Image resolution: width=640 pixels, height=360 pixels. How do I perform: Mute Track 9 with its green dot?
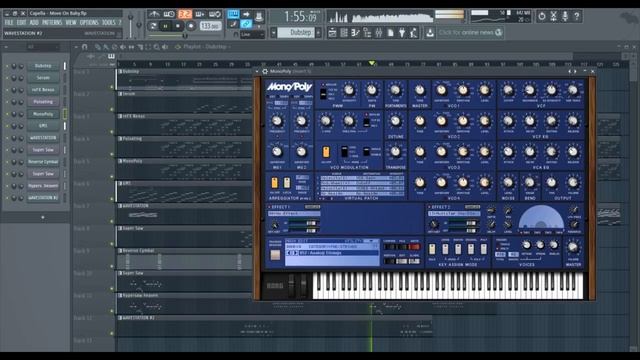click(112, 267)
